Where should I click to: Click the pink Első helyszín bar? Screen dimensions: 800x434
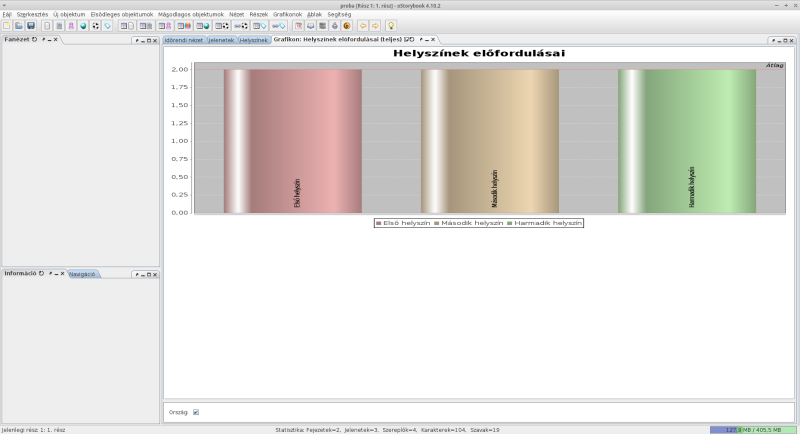293,141
